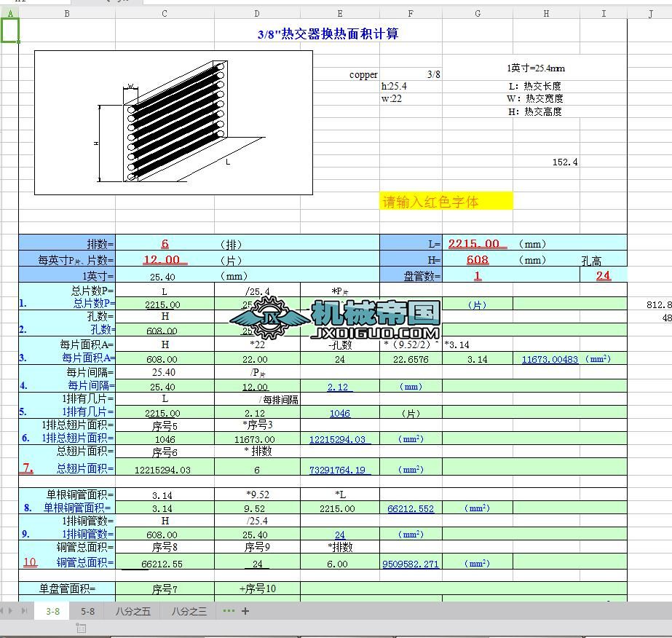The width and height of the screenshot is (672, 638).
Task: Click the red row label 7.
Action: pos(28,468)
